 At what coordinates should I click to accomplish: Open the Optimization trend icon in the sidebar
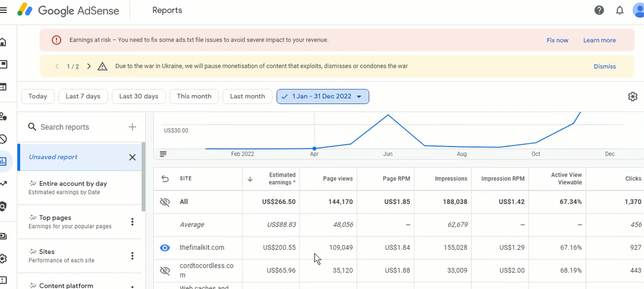point(3,183)
